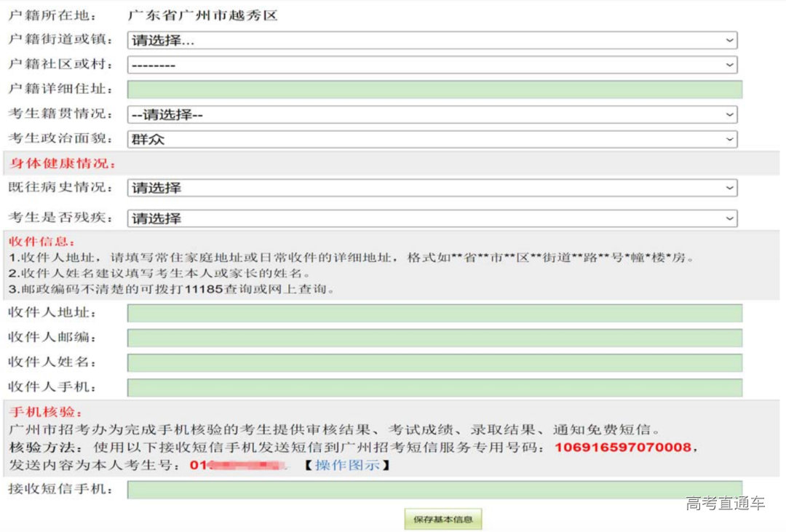Click the chevron arrow of 考生是否残疾 select
This screenshot has width=786, height=532.
(x=729, y=218)
